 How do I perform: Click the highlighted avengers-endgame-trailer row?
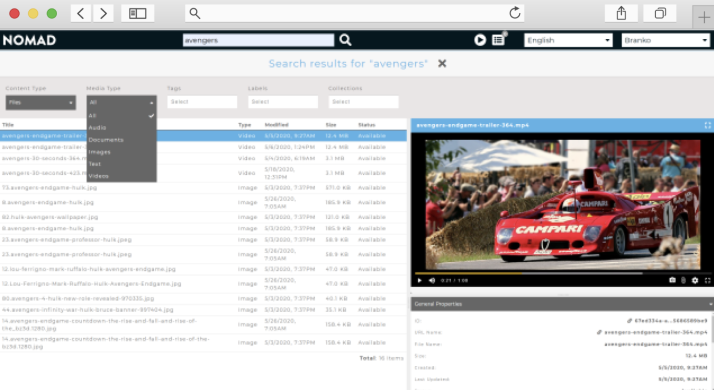[203, 136]
